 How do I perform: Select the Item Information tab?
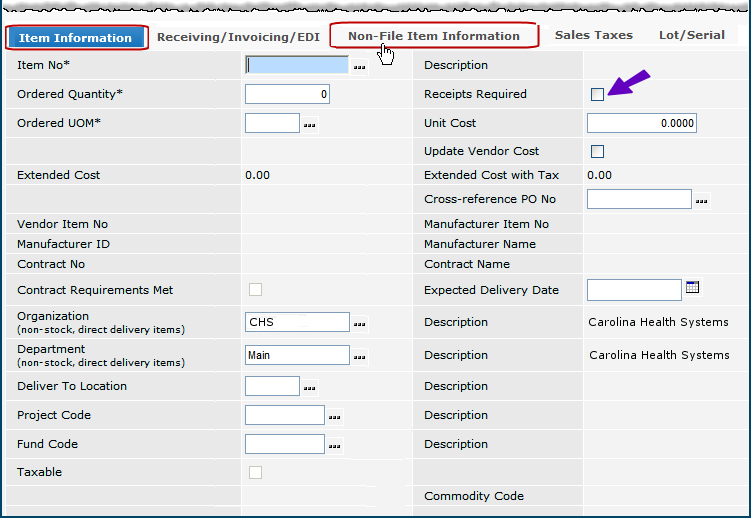click(76, 38)
